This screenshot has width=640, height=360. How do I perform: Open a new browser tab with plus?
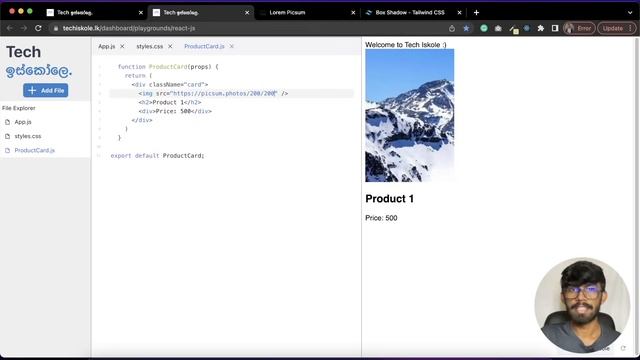[x=476, y=13]
